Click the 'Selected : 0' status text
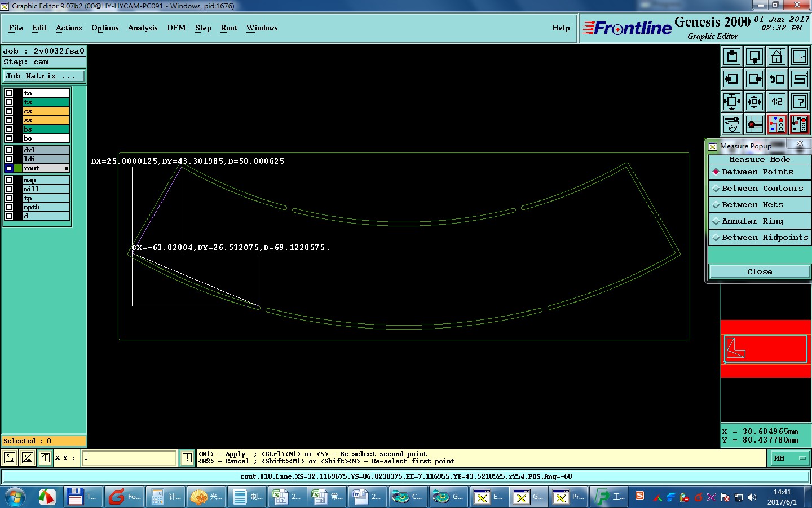This screenshot has width=812, height=508. [44, 441]
